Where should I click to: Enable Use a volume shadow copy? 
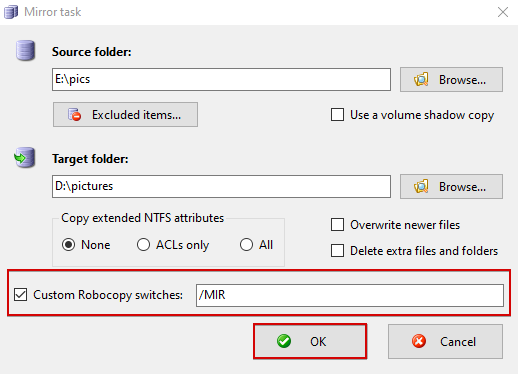[x=337, y=115]
